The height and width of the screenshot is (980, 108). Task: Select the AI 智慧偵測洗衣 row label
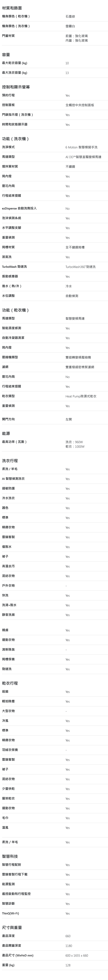point(13,479)
